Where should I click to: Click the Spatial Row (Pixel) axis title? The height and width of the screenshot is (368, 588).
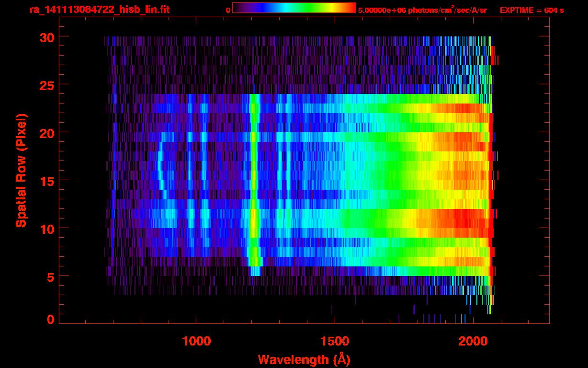pos(21,171)
